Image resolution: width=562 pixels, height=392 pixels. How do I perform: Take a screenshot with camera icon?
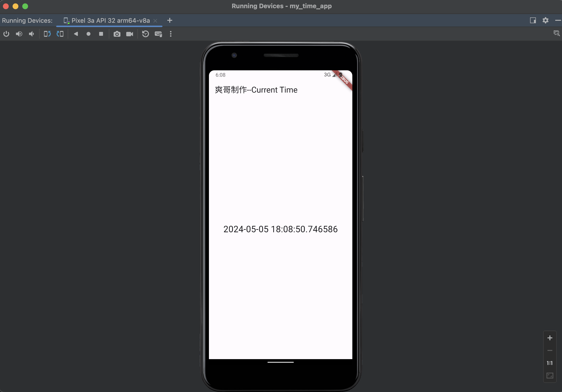117,34
